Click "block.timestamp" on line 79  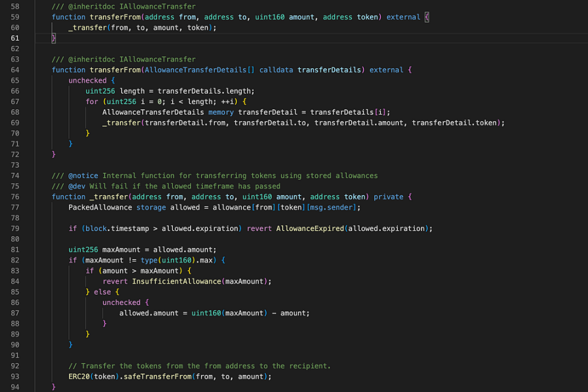tap(117, 229)
